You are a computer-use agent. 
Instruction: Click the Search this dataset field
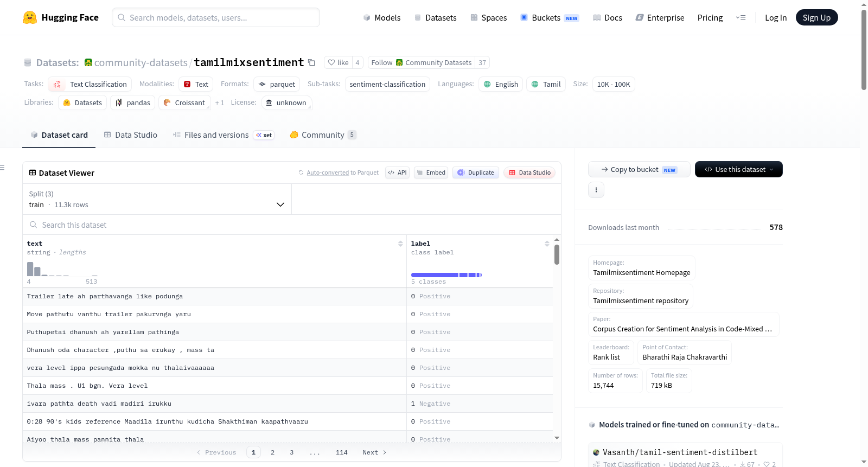pyautogui.click(x=292, y=225)
